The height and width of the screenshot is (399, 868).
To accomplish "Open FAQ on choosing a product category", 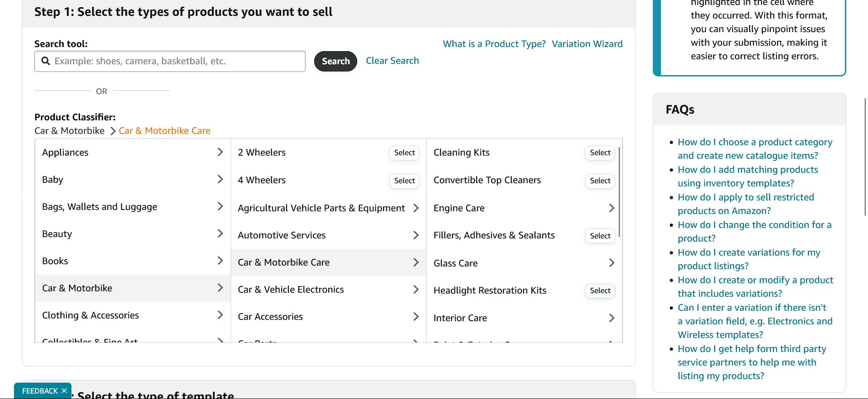I will [x=755, y=149].
